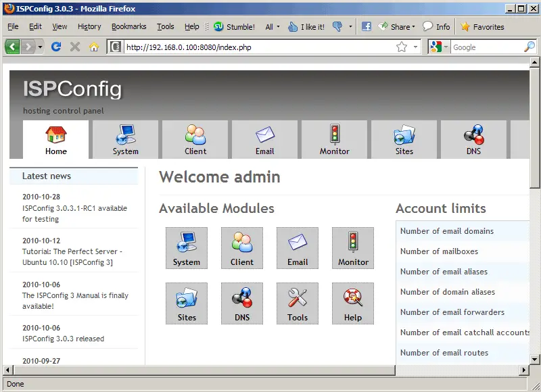
Task: Switch to the Monitor navigation tab
Action: click(x=334, y=140)
